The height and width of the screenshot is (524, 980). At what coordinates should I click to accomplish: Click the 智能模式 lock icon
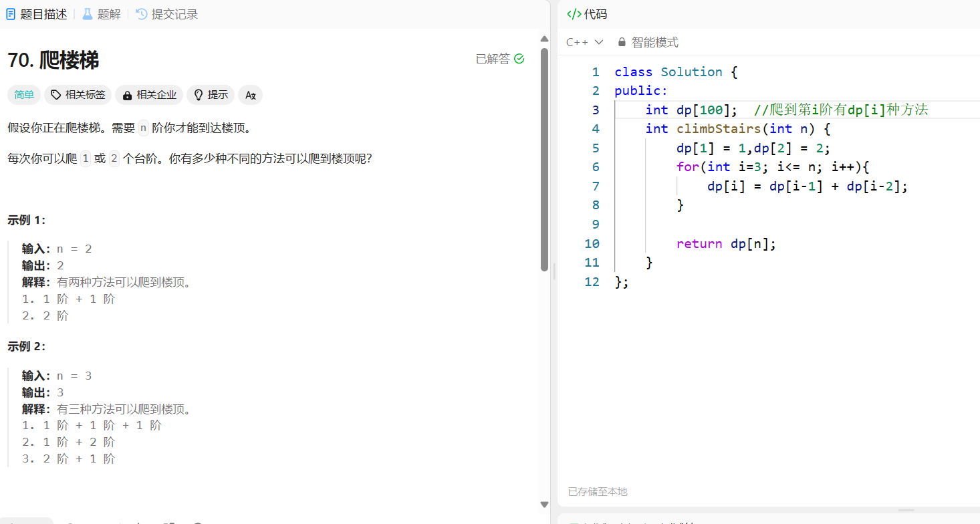[x=622, y=42]
